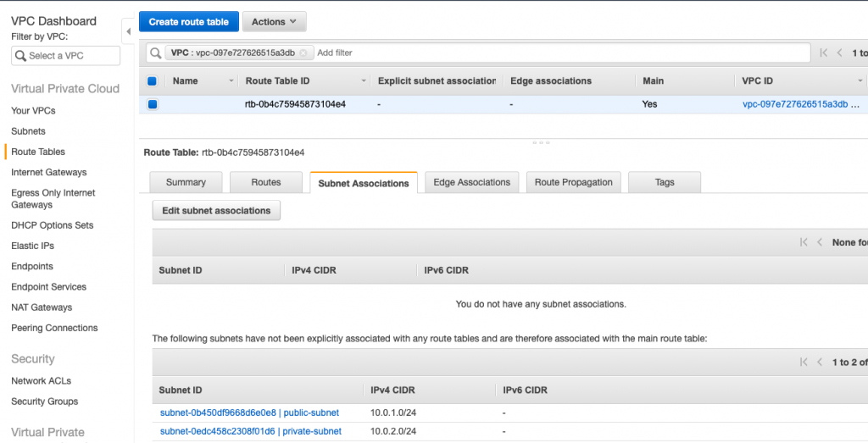Toggle the select-all checkbox in table header

[153, 81]
